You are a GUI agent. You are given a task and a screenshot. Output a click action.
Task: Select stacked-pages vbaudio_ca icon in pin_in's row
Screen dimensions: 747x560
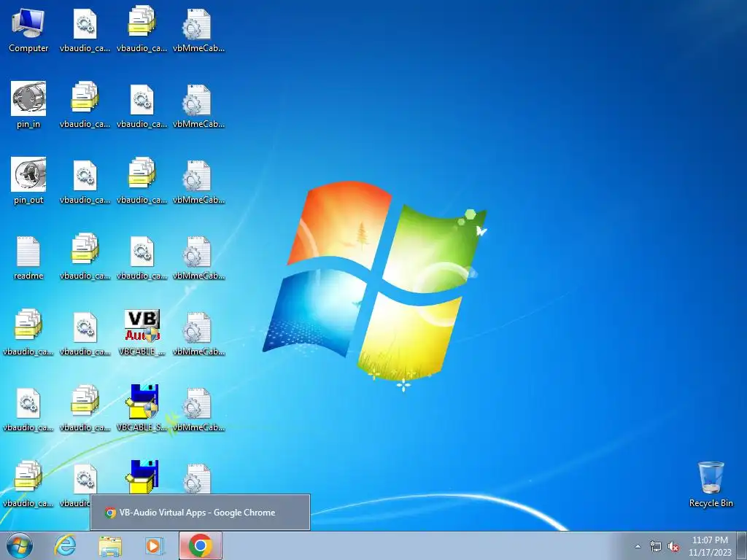point(85,106)
